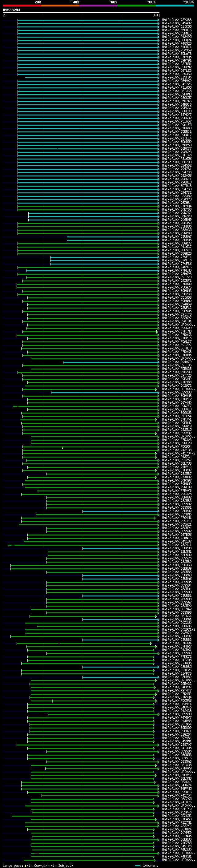Click the end position label 391
Image resolution: width=197 pixels, height=868 pixels.
(155, 15)
